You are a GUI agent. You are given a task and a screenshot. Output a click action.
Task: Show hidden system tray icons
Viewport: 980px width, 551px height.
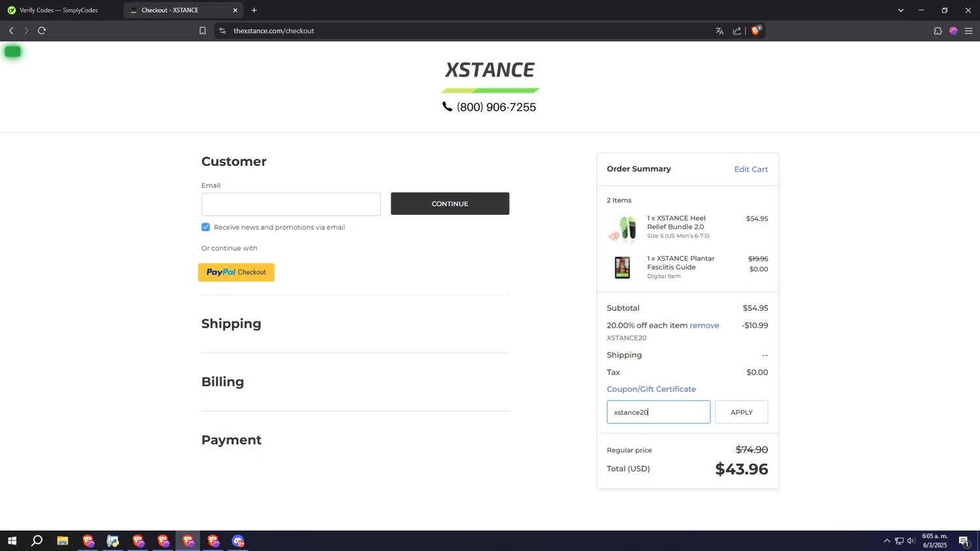click(x=887, y=541)
